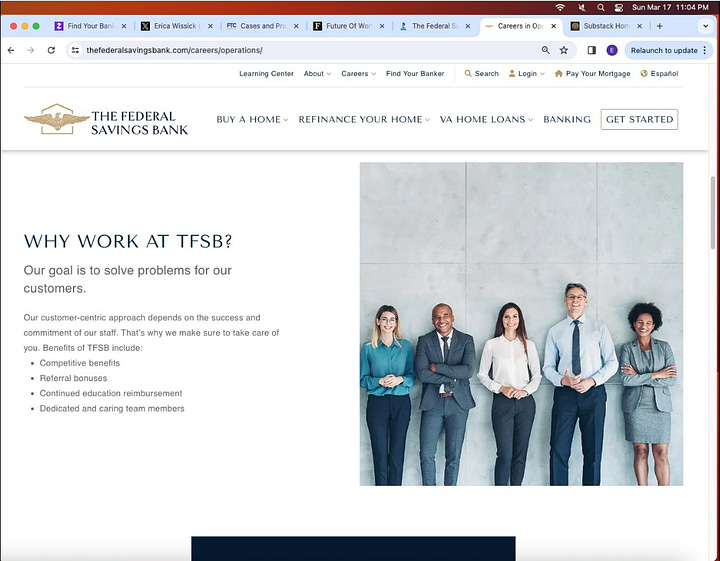The width and height of the screenshot is (720, 561).
Task: Open the Find Your Banker link
Action: pos(415,73)
